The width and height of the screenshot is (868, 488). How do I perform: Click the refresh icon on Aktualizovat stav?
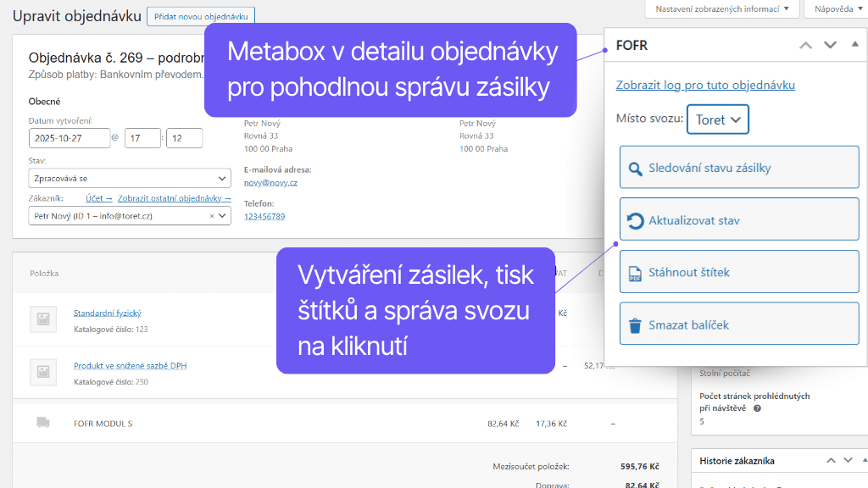tap(633, 219)
